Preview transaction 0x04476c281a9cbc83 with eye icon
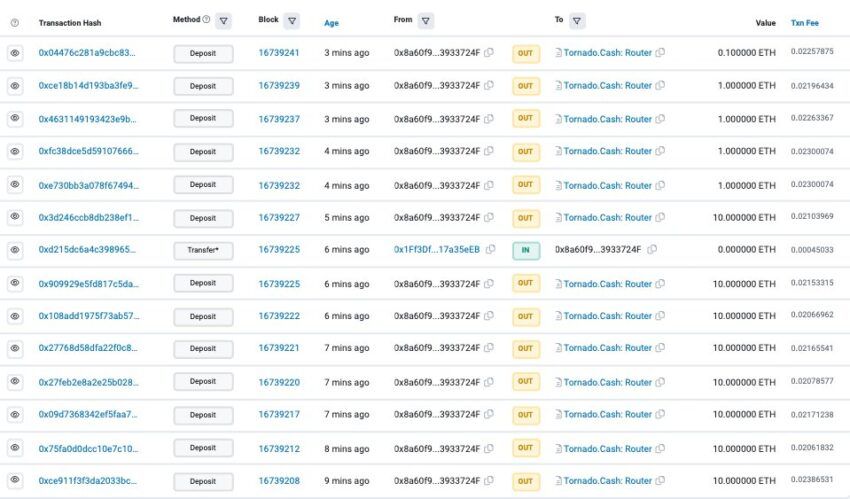 [15, 53]
